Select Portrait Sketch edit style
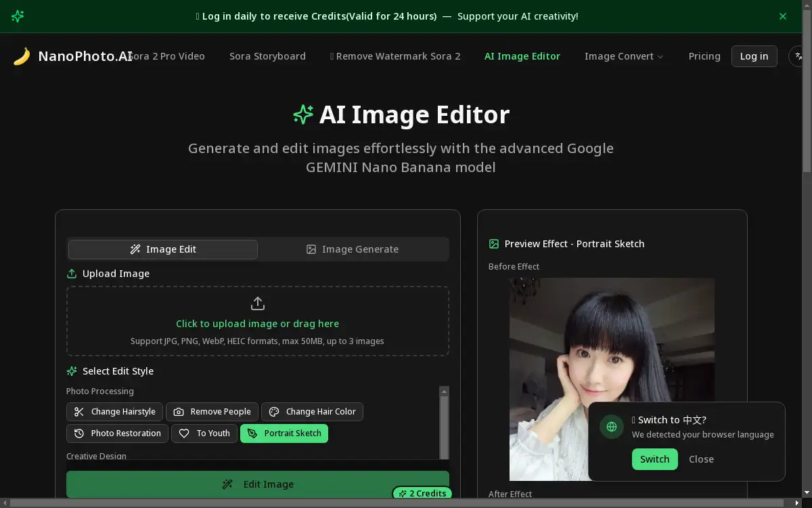 [x=284, y=433]
